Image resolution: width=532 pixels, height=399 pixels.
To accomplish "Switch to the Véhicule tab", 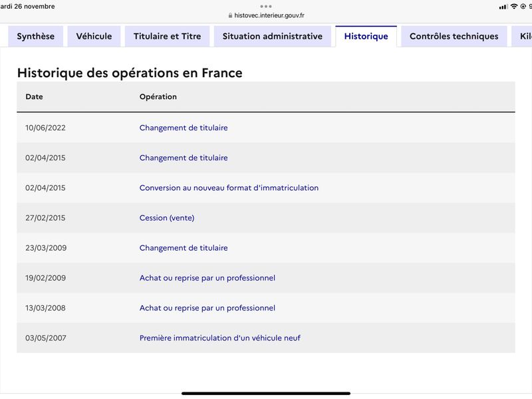I will click(x=94, y=37).
